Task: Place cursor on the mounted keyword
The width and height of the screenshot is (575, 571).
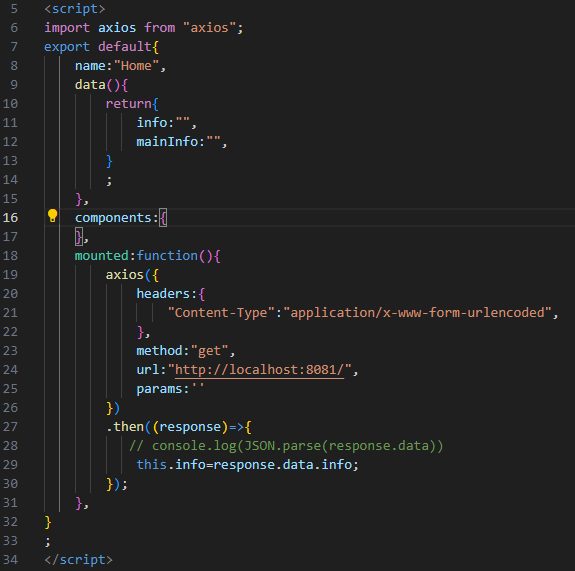Action: [102, 256]
